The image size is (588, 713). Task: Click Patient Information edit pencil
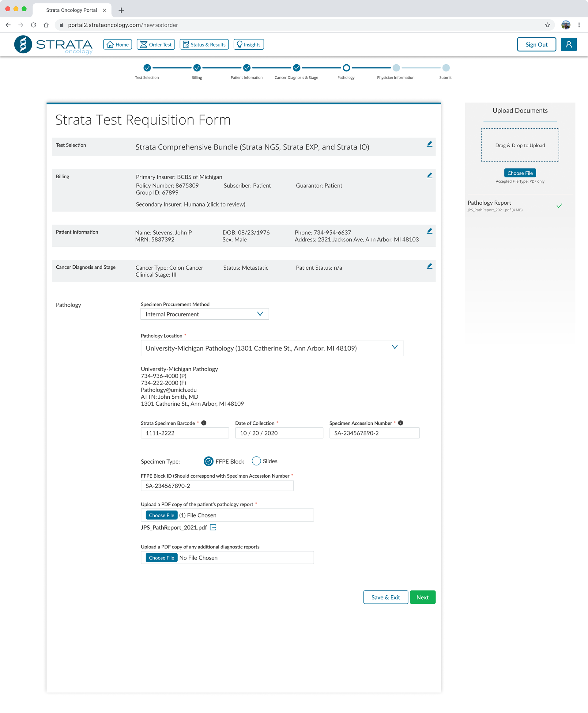[429, 231]
